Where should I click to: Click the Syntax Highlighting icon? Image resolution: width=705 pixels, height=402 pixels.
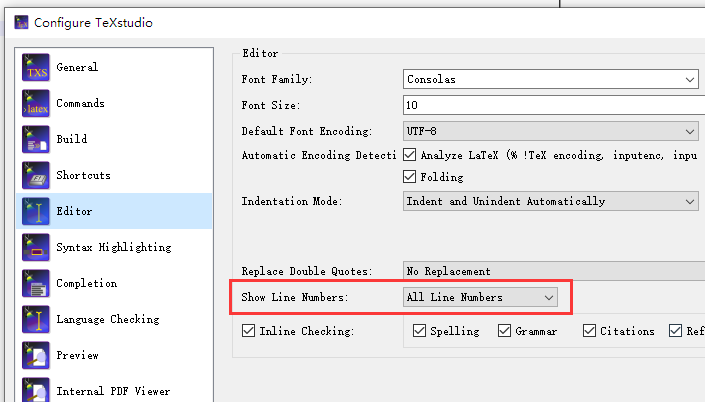tap(36, 247)
